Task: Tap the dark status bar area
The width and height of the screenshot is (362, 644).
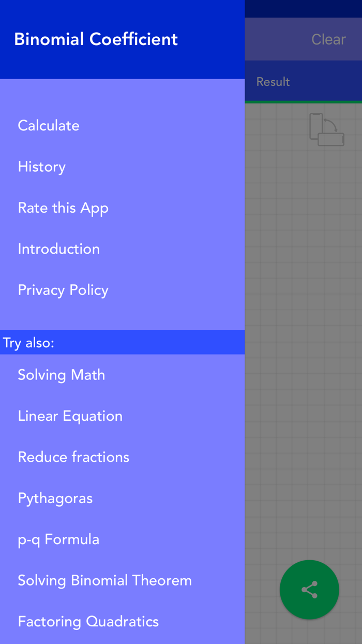Action: (x=303, y=8)
